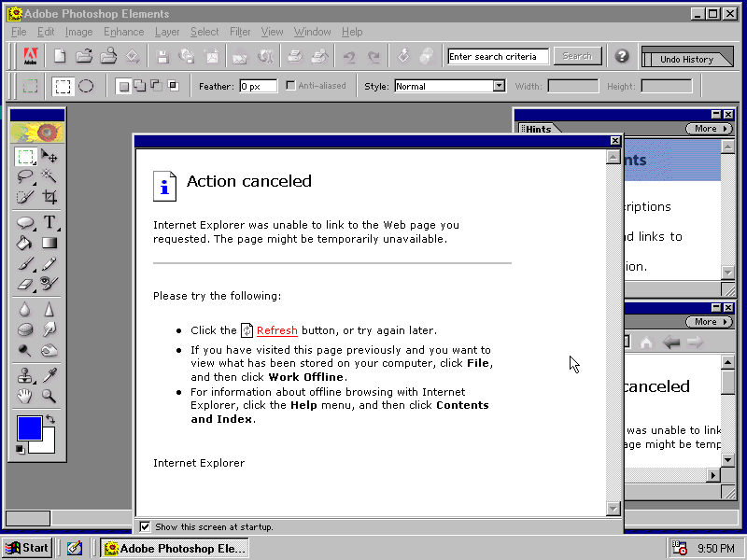Open the Filter menu
Image resolution: width=747 pixels, height=560 pixels.
[x=240, y=32]
